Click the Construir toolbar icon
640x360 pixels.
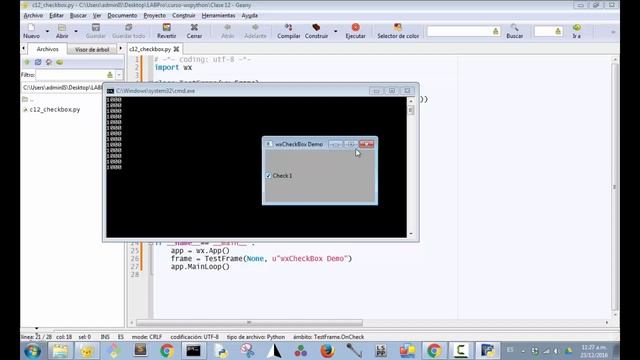[x=316, y=28]
